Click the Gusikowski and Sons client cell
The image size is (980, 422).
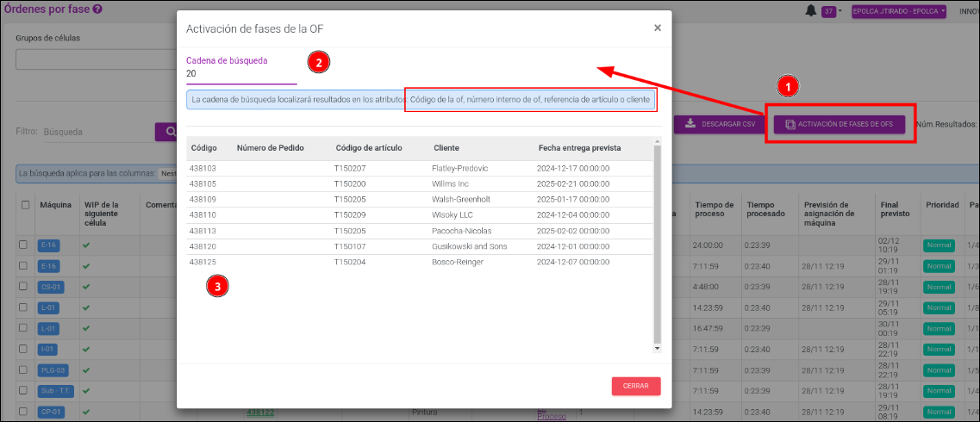point(470,246)
